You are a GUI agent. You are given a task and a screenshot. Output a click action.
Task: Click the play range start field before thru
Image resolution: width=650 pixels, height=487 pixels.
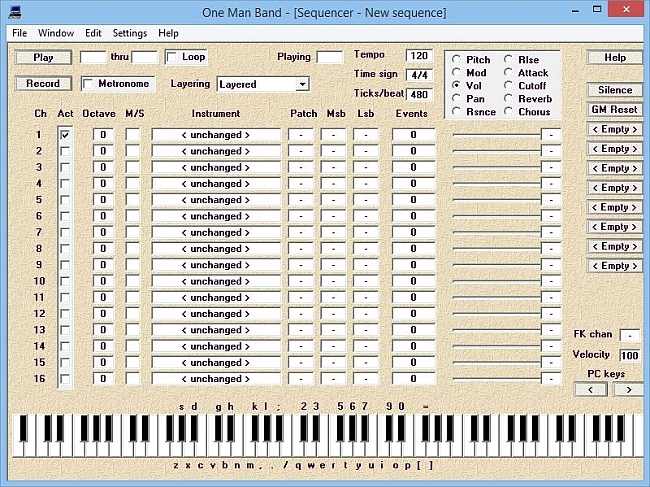coord(93,57)
